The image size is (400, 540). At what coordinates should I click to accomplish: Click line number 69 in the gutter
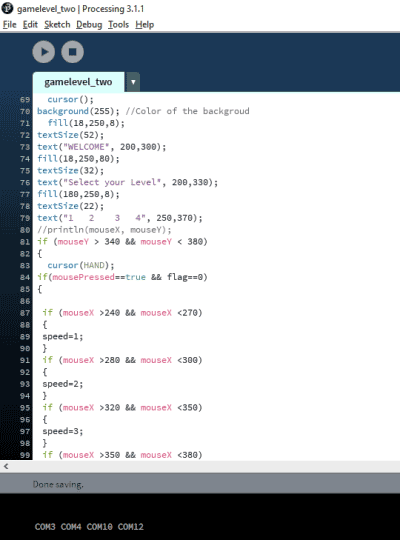(x=25, y=100)
